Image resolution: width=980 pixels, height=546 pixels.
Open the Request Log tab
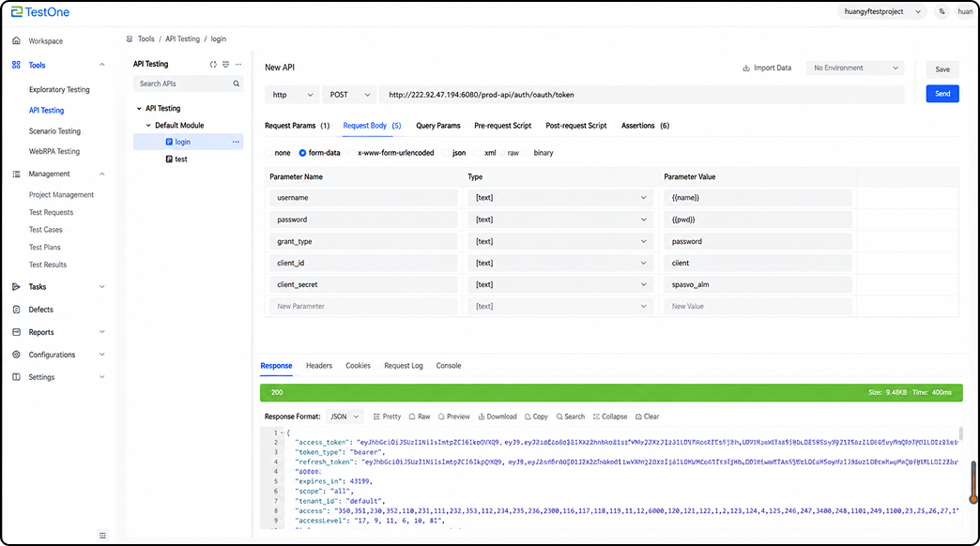click(403, 366)
